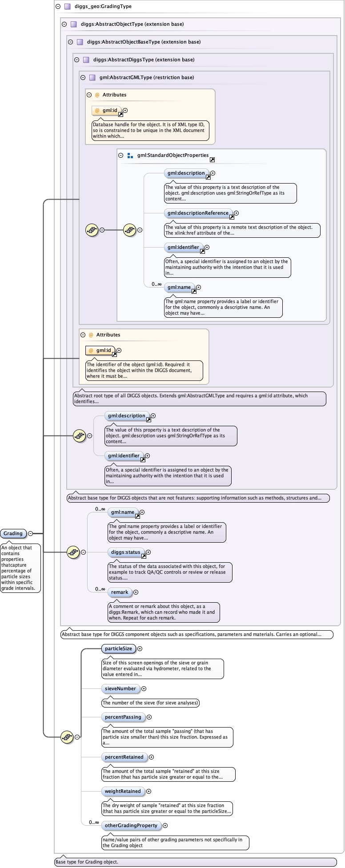Viewport: 345px width, 868px height.
Task: Select the percentRetained element
Action: [124, 757]
